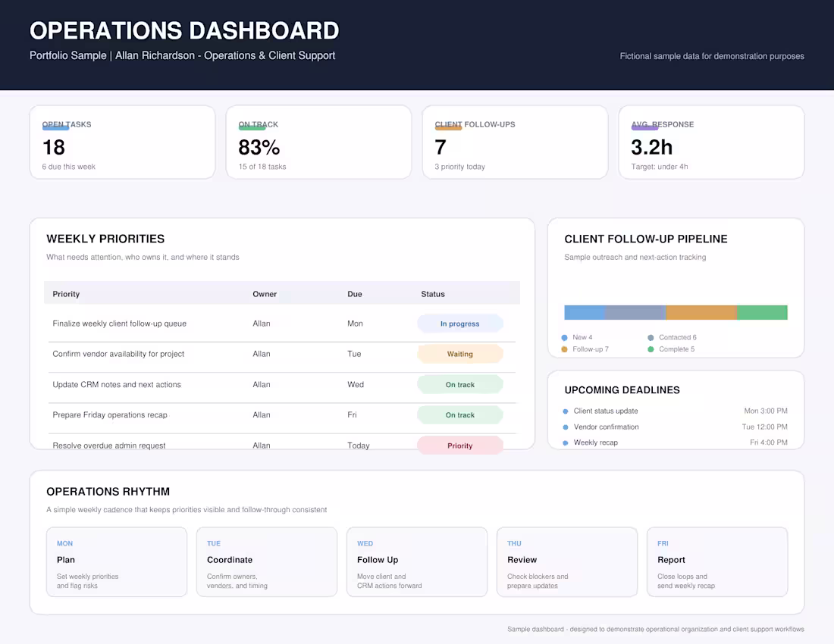Screen dimensions: 834x644
Task: Select 'Resolve overdue admin request' text
Action: click(x=109, y=445)
